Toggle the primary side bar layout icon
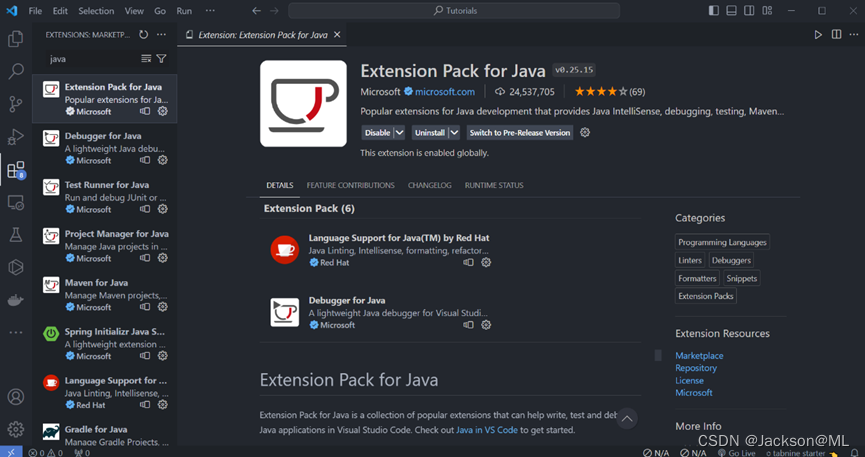This screenshot has height=457, width=865. click(x=713, y=10)
